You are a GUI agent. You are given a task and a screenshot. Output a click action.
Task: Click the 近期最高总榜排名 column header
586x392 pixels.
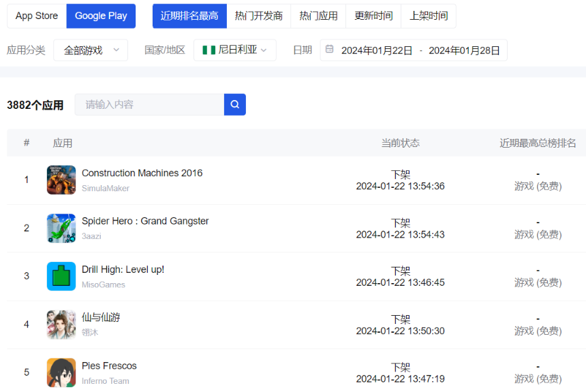click(x=538, y=143)
